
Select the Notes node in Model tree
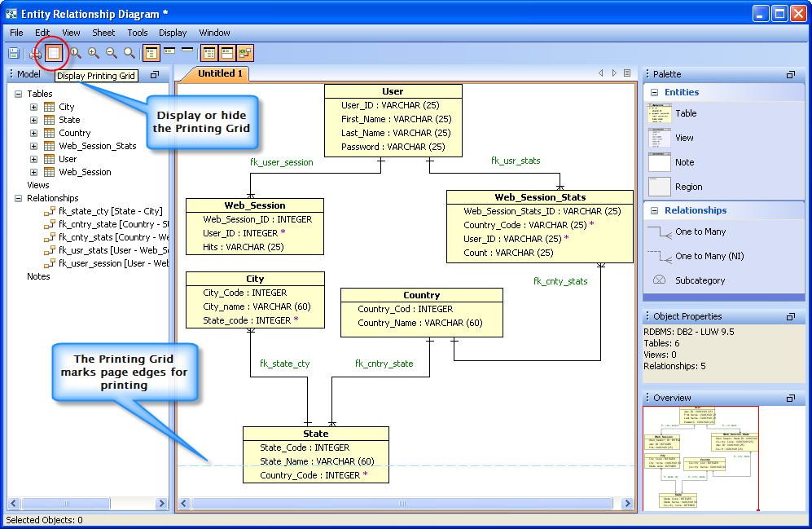(x=38, y=276)
